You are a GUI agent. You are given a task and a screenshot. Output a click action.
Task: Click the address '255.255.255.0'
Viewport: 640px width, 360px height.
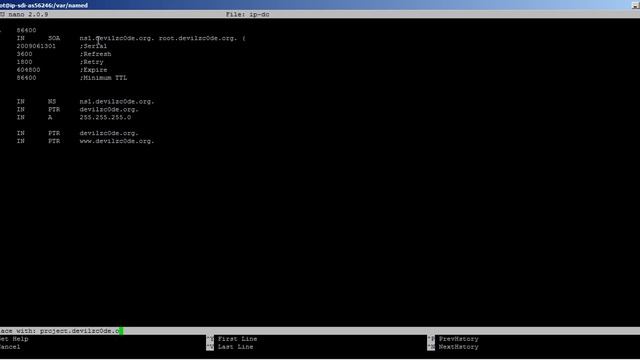click(105, 118)
